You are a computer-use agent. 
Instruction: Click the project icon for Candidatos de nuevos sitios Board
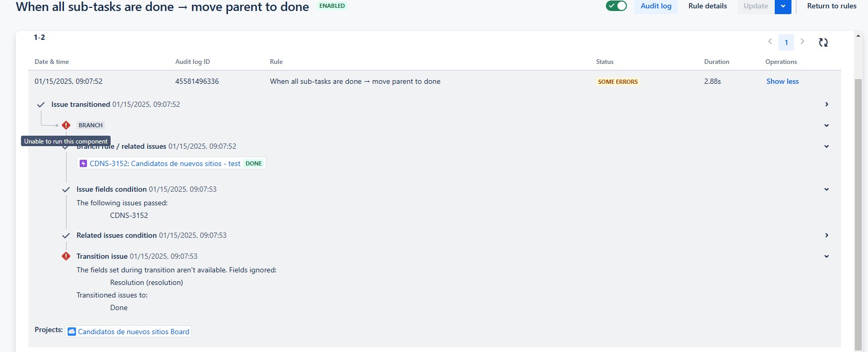click(x=72, y=332)
